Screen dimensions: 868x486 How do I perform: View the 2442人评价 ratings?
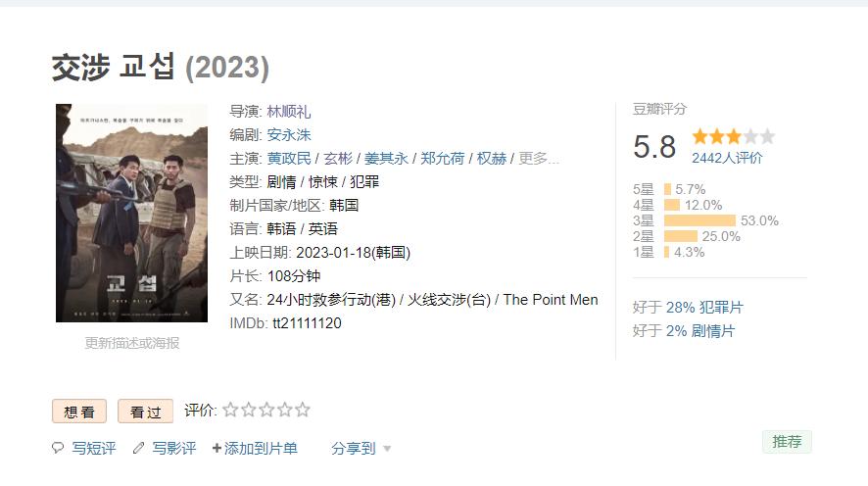727,158
